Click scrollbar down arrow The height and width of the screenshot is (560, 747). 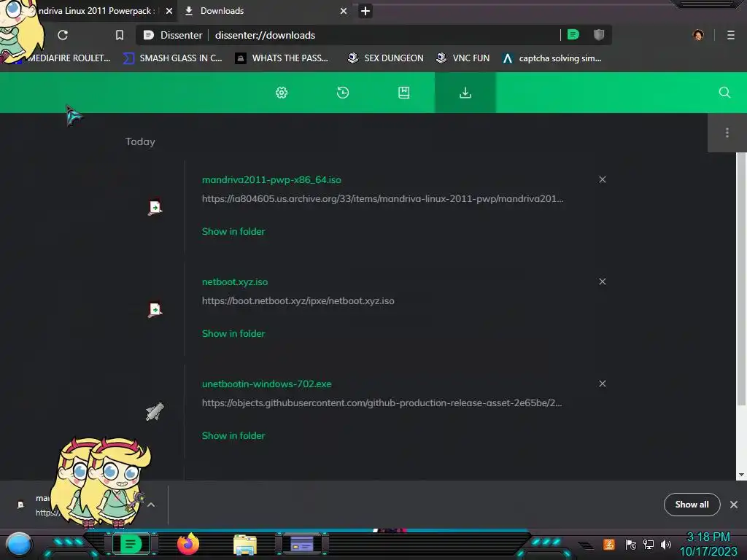(741, 475)
